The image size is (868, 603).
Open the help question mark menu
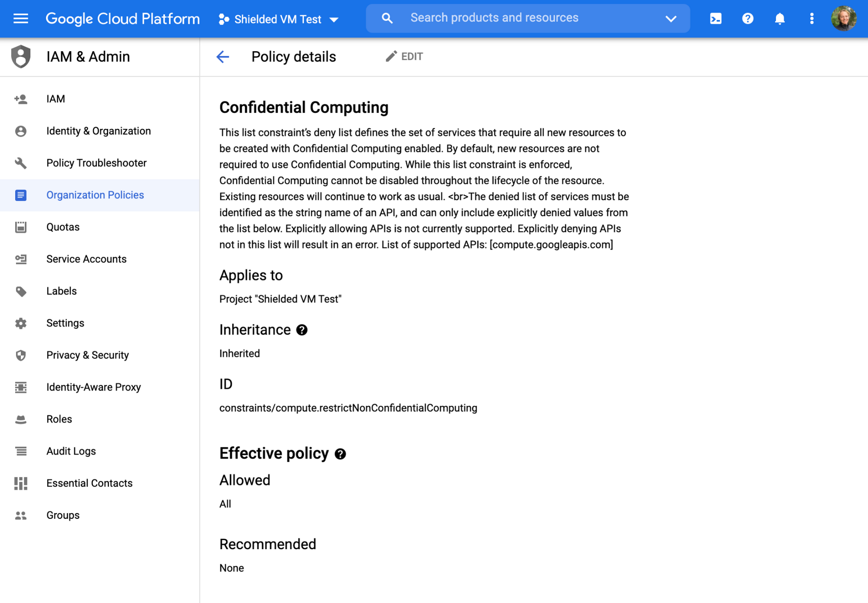748,19
